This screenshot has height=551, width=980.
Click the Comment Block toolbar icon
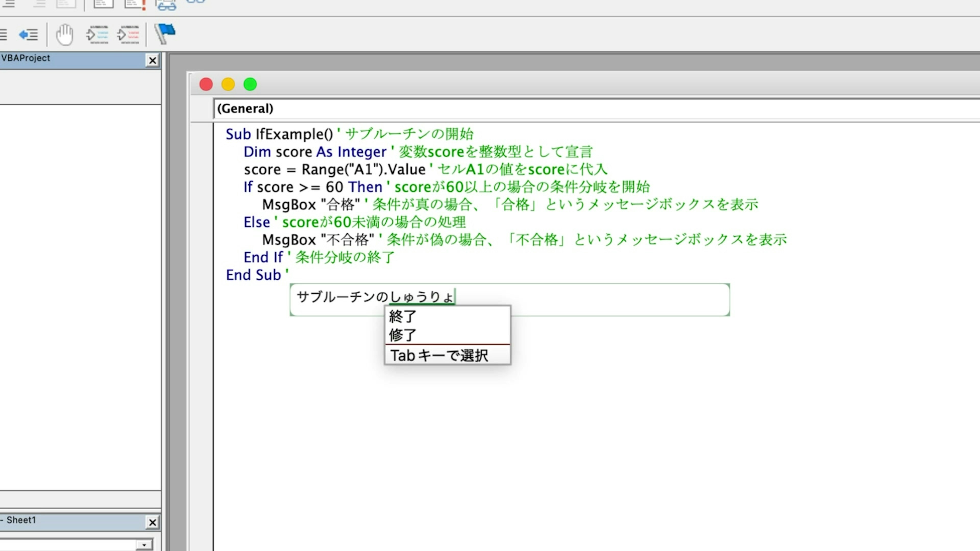pyautogui.click(x=97, y=35)
